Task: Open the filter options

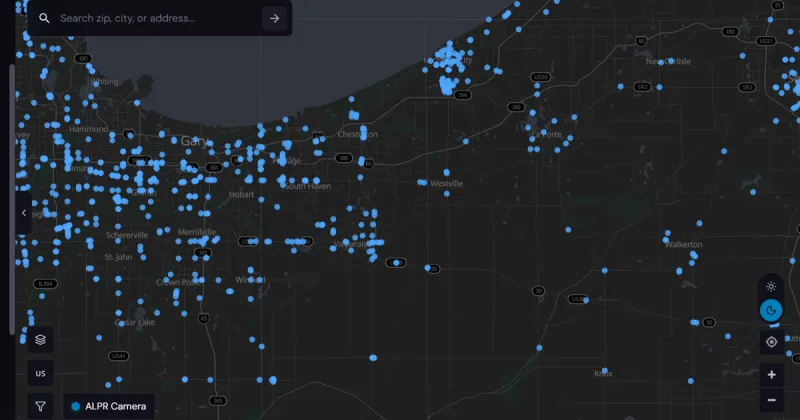Action: coord(40,406)
